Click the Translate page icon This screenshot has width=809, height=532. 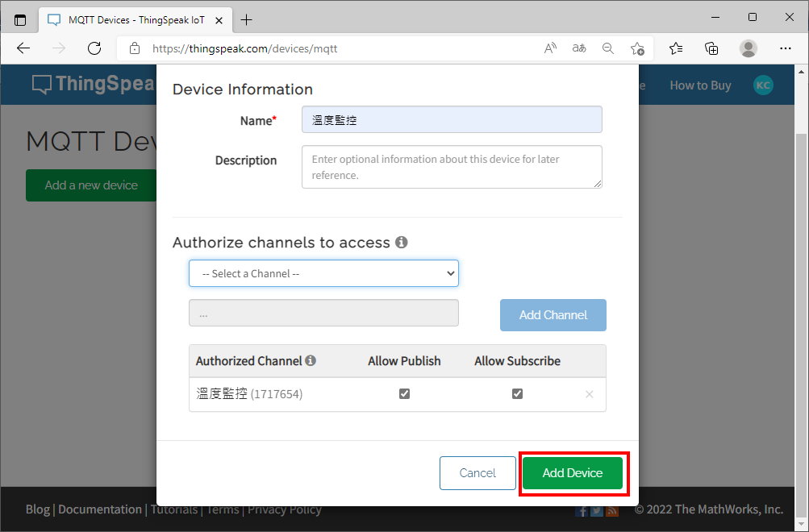[579, 48]
